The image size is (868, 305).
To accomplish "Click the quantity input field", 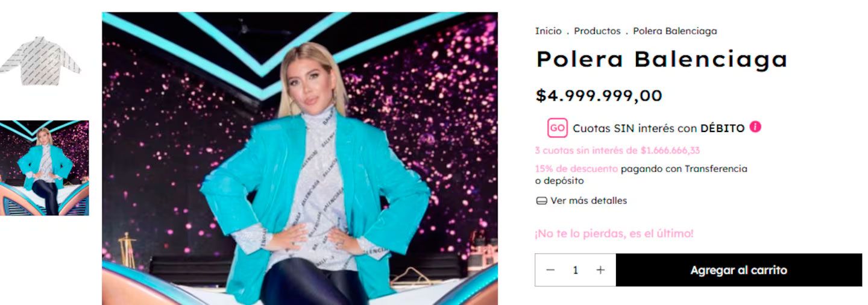I will pos(575,270).
